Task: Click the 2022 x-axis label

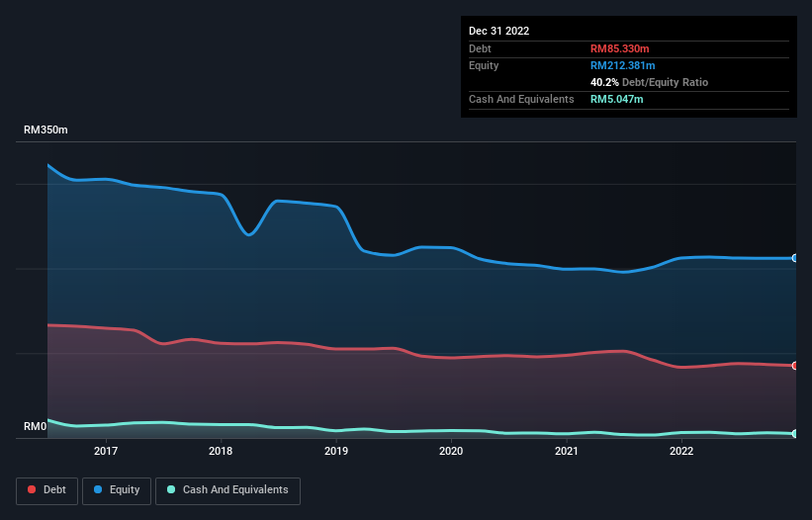Action: click(681, 451)
